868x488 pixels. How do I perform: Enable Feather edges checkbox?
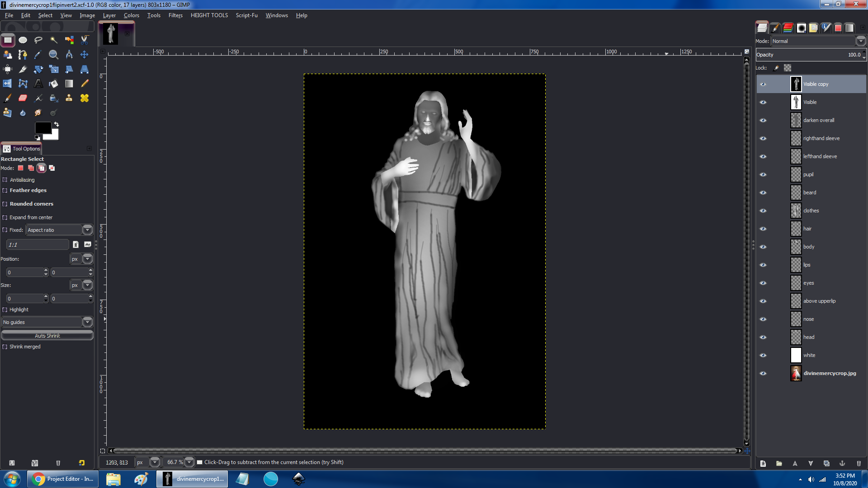pyautogui.click(x=5, y=190)
